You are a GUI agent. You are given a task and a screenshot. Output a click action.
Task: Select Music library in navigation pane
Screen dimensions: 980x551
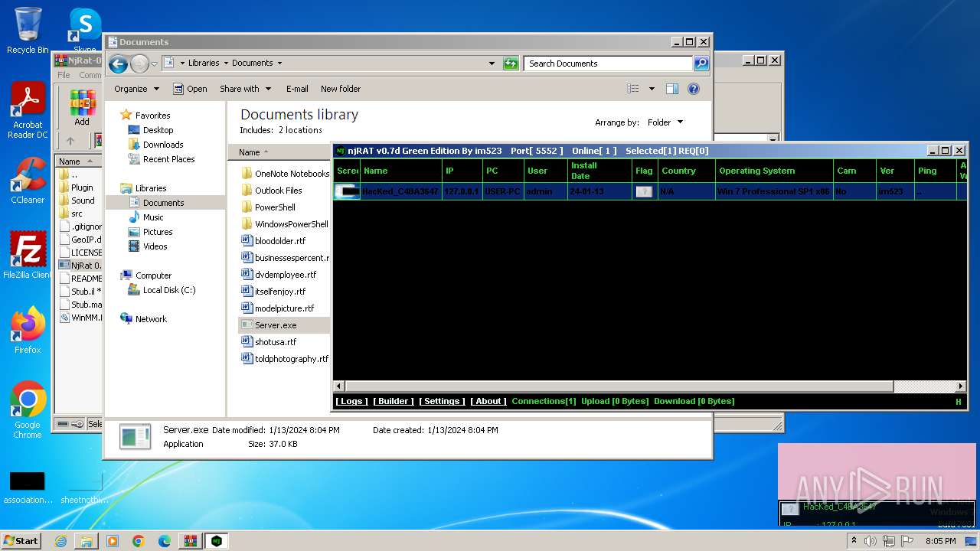pos(153,217)
